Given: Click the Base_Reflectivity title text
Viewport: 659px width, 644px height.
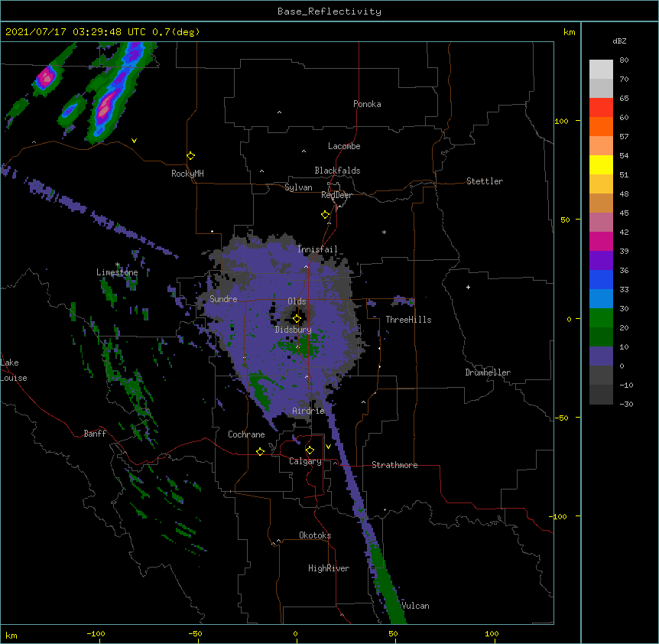Looking at the screenshot, I should [x=329, y=11].
